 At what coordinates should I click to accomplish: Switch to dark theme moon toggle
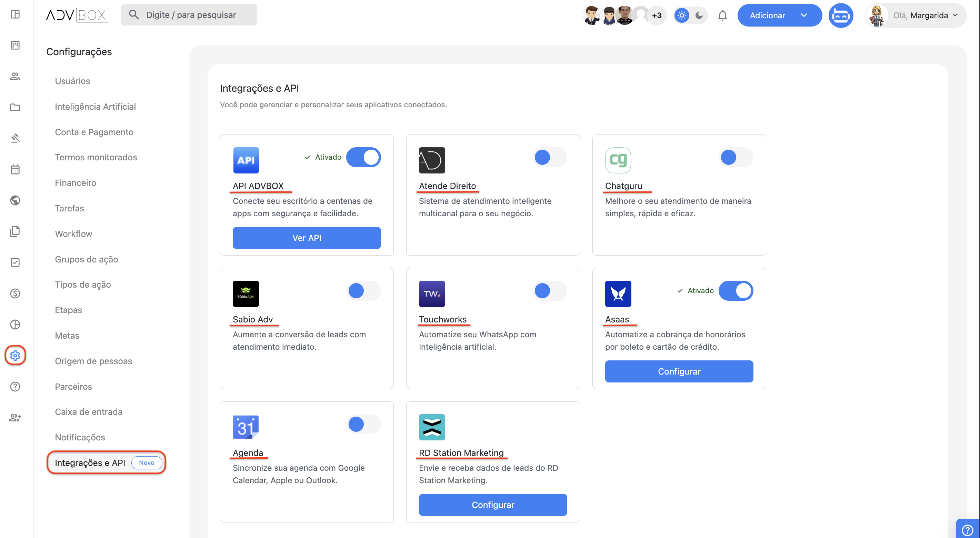click(x=699, y=15)
